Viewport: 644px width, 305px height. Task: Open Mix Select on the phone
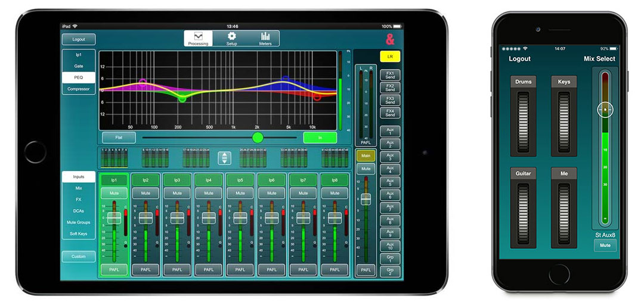(x=599, y=59)
